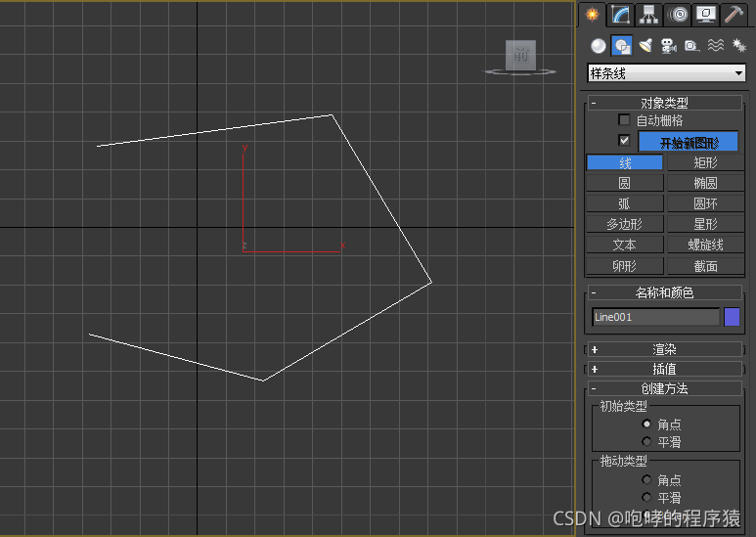This screenshot has width=756, height=537.
Task: Click the 星形 shape button
Action: (704, 224)
